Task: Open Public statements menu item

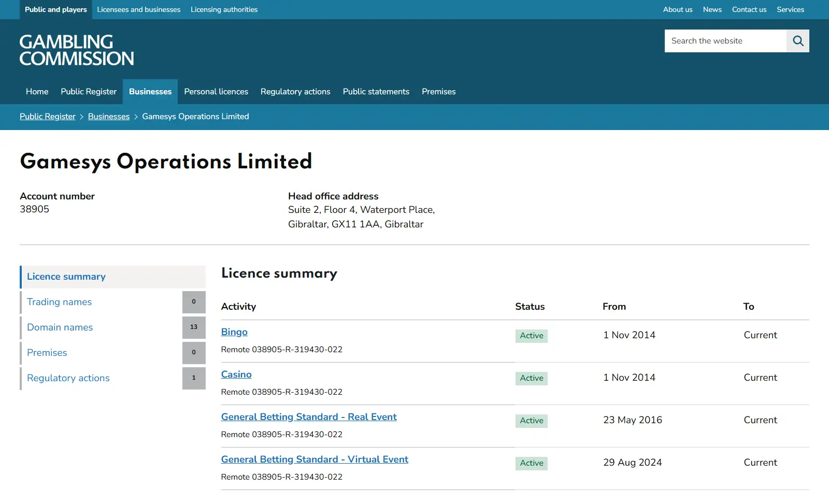Action: (376, 92)
